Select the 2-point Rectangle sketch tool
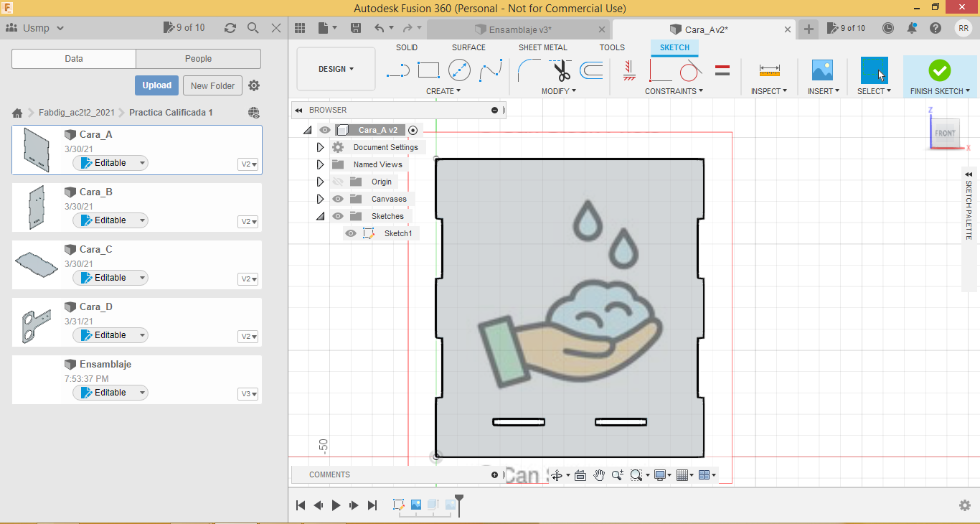This screenshot has height=524, width=980. [x=428, y=70]
